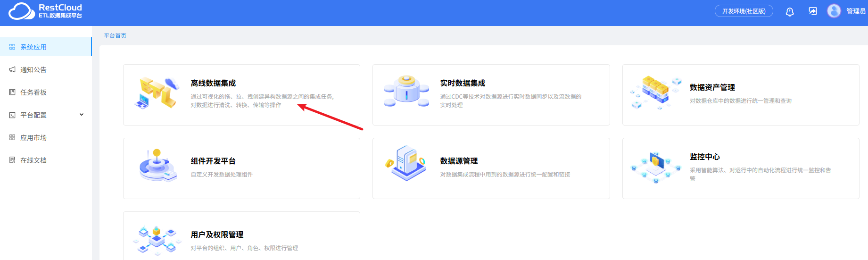Select 系统应用 in the sidebar
This screenshot has width=868, height=260.
(46, 47)
